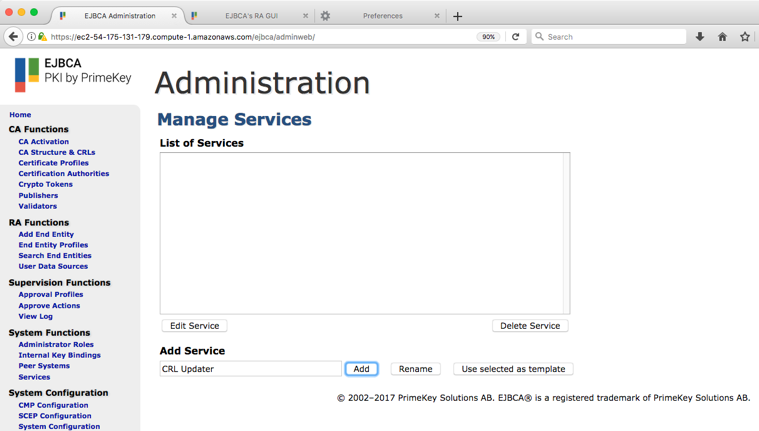759x431 pixels.
Task: Click the Delete Service button
Action: (x=530, y=326)
